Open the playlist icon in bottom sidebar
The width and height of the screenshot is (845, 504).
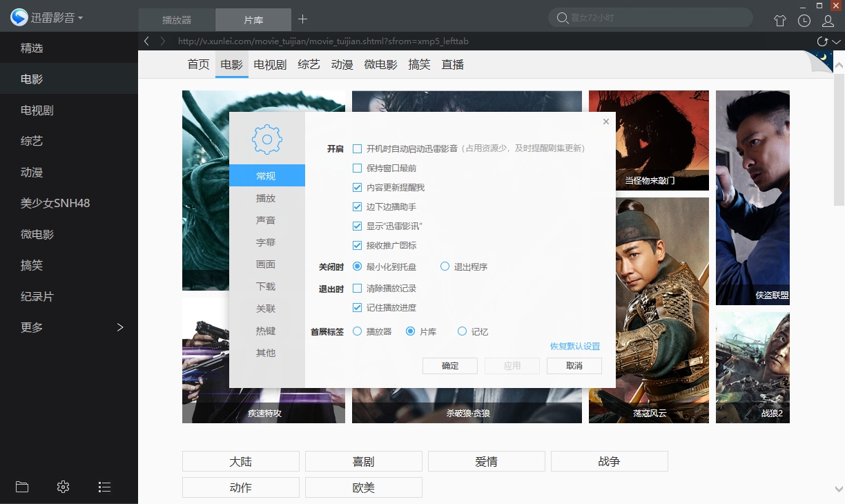[x=104, y=487]
